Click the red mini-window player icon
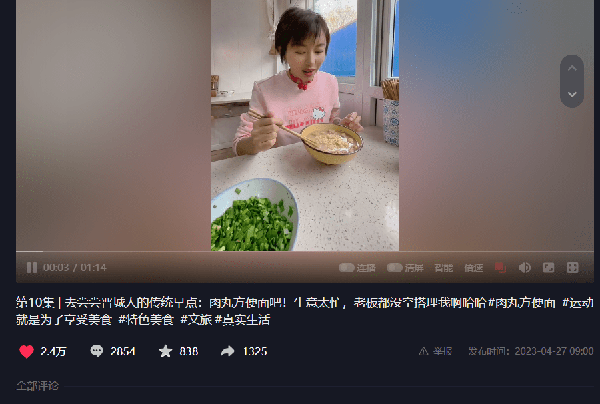Viewport: 600px width, 404px height. (x=500, y=267)
